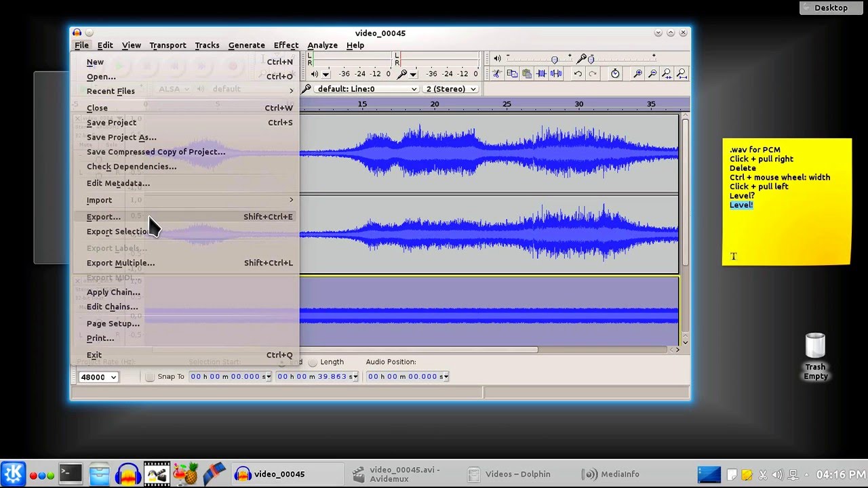Click the fruit cocktail icon in panel
Viewport: 868px width, 488px height.
(185, 474)
